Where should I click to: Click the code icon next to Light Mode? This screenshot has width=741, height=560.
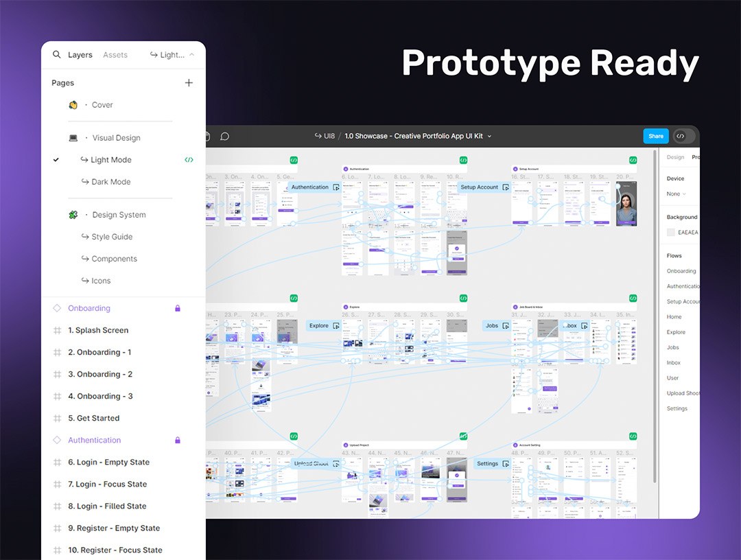[189, 160]
